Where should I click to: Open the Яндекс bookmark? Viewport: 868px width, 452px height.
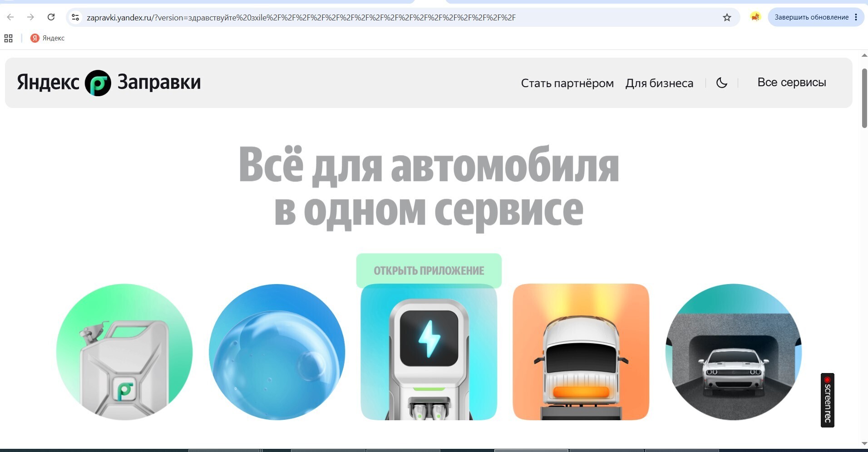pos(47,38)
